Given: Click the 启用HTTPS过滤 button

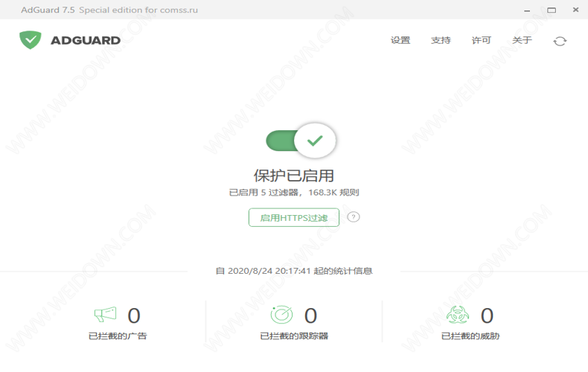Looking at the screenshot, I should [x=294, y=217].
